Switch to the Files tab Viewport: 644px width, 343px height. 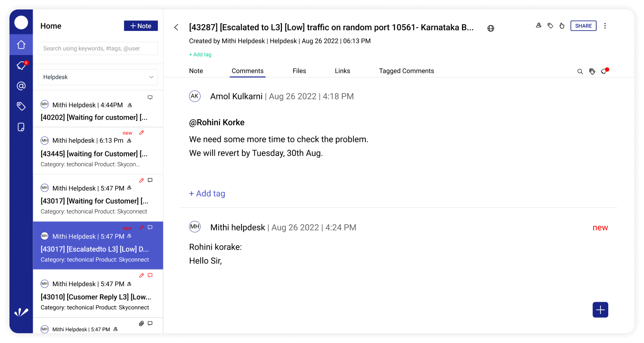(x=299, y=71)
